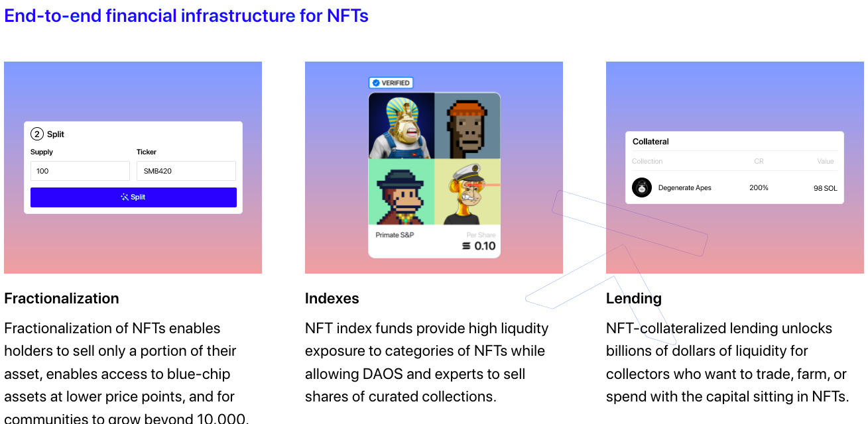Click the Ticker field showing SMB420
The width and height of the screenshot is (868, 424).
(186, 171)
